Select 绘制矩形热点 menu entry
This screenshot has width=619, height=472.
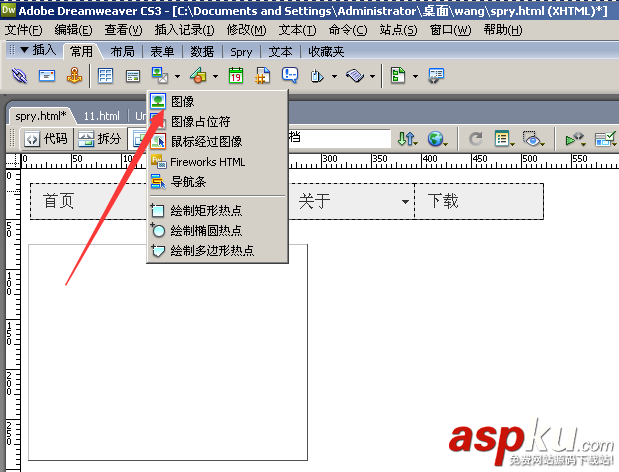[218, 210]
